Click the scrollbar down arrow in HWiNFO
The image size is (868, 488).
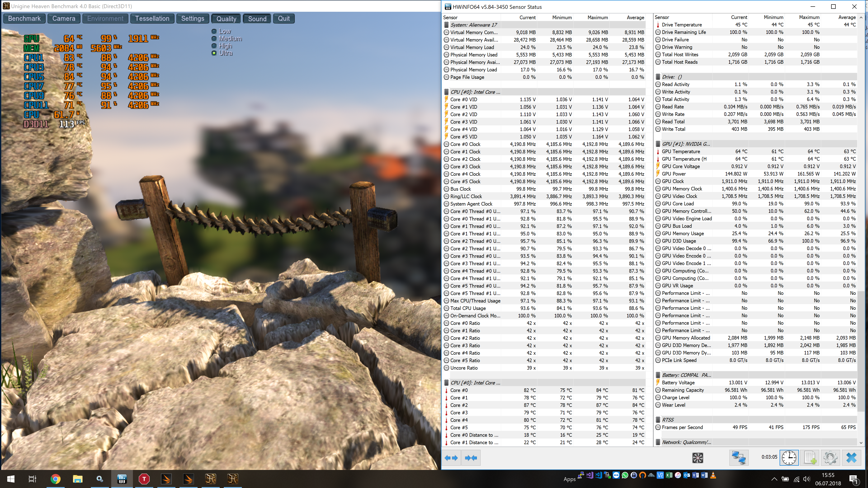[861, 443]
